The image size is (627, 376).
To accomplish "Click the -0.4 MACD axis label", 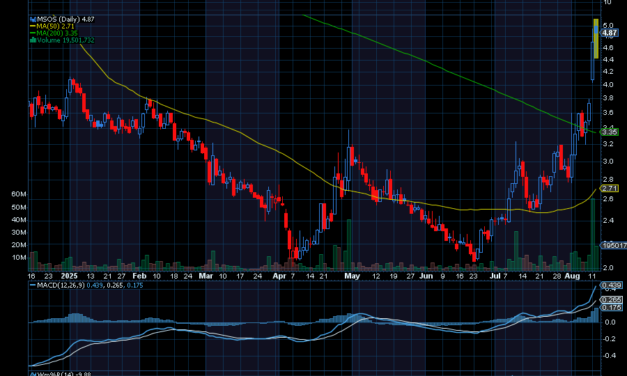I will click(609, 356).
